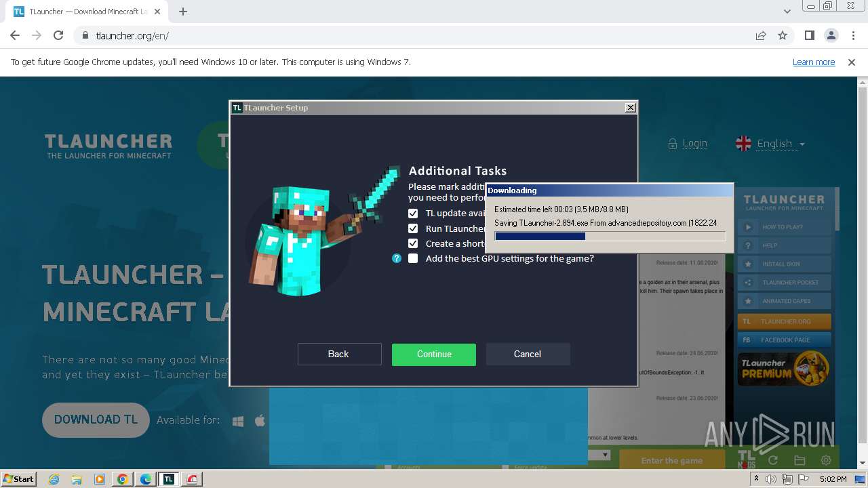Click the UK flag language icon

click(x=744, y=144)
